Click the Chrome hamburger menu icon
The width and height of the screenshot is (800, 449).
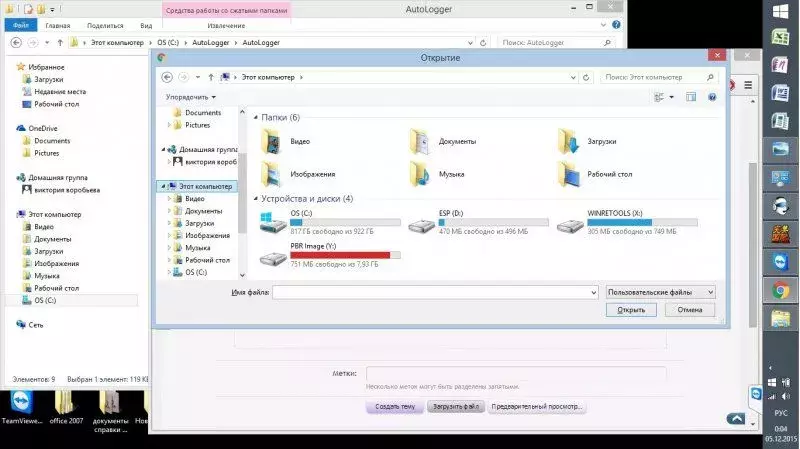pos(748,85)
